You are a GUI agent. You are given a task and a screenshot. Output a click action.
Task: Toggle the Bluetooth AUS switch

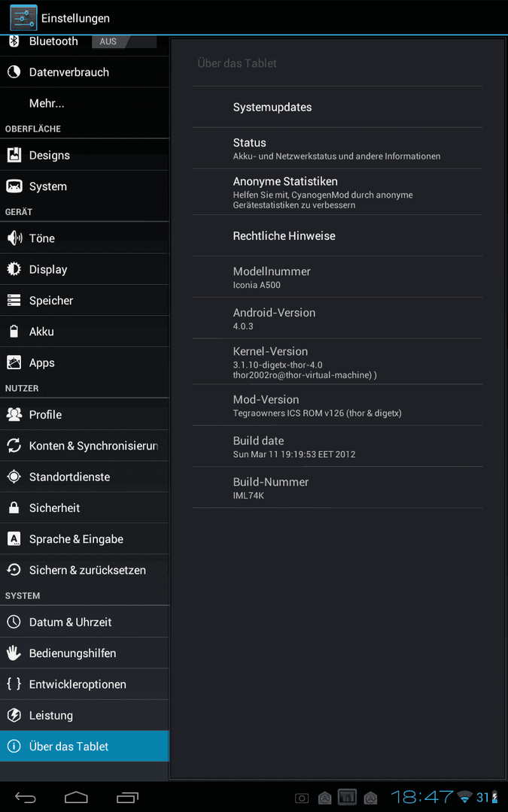click(x=124, y=41)
